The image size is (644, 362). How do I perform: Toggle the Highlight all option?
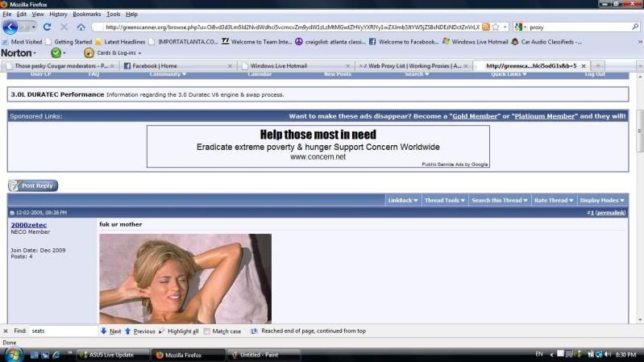click(x=178, y=331)
